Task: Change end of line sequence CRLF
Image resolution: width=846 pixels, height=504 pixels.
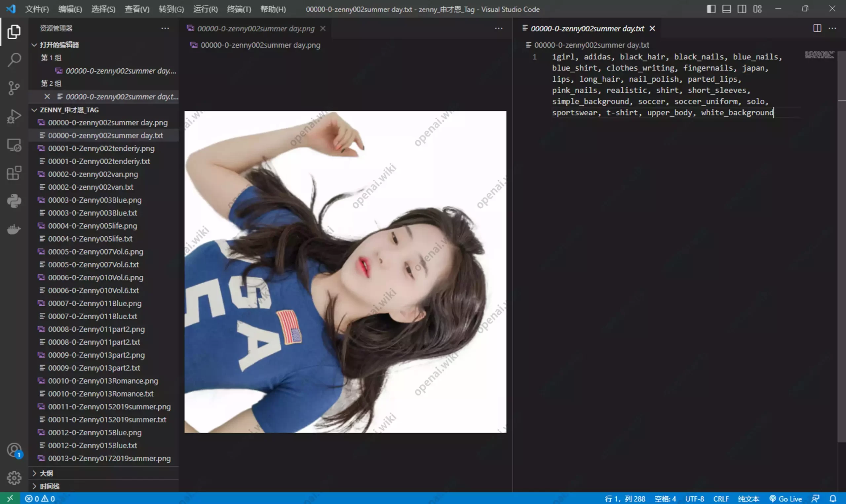Action: (x=721, y=499)
